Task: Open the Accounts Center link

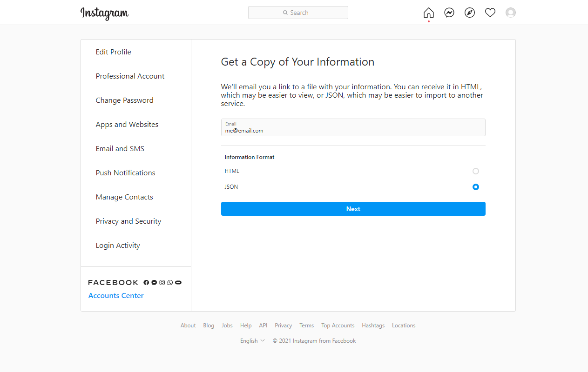Action: [x=116, y=296]
